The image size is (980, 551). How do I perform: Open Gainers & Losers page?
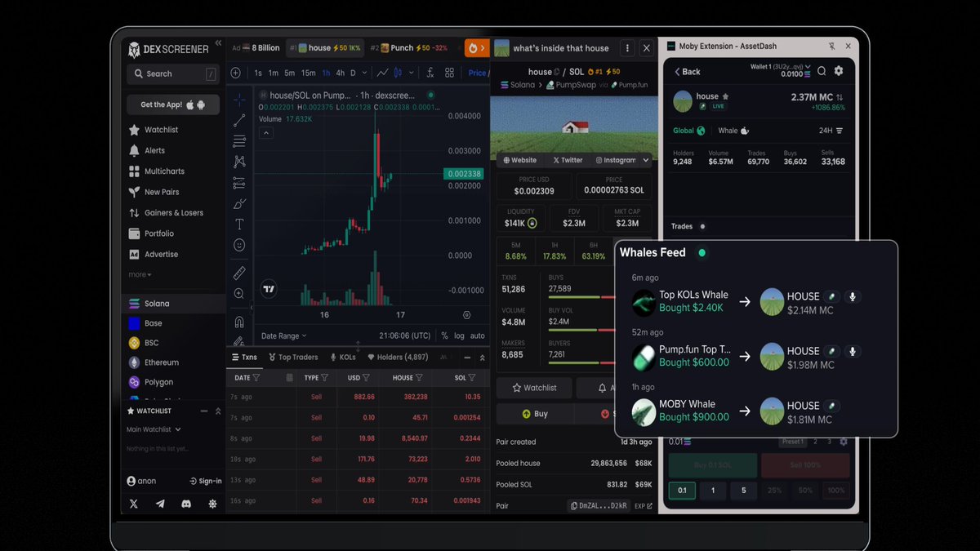pos(167,213)
